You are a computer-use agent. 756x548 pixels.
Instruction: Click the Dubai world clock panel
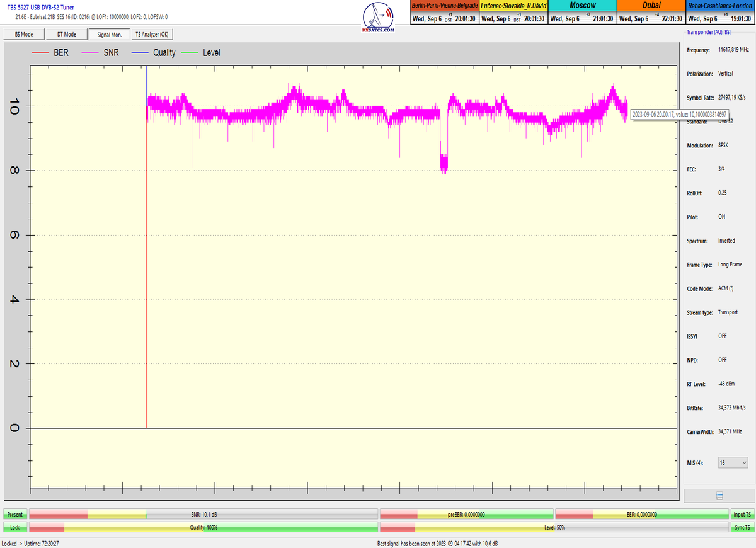click(x=651, y=13)
